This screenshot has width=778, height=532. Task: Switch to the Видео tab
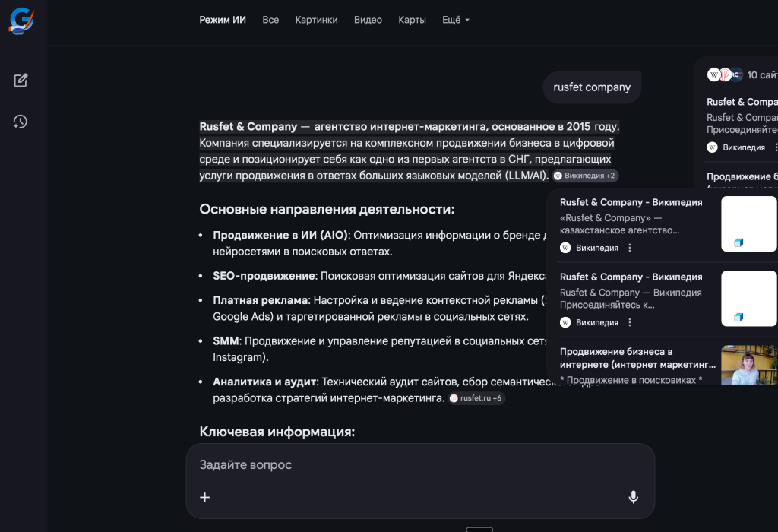click(368, 20)
